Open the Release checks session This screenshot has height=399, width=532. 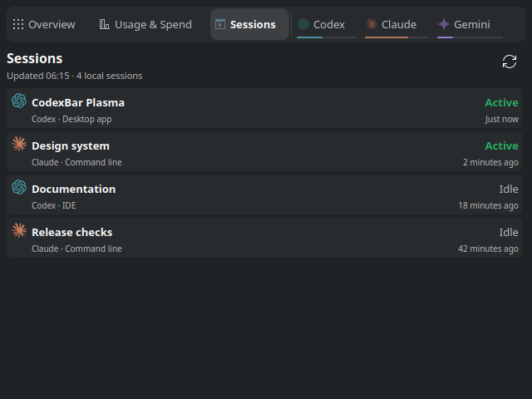coord(264,238)
